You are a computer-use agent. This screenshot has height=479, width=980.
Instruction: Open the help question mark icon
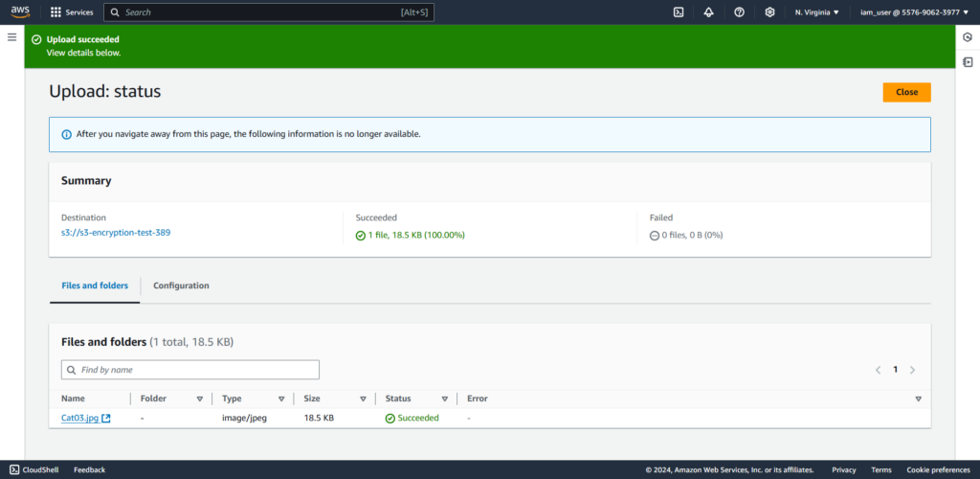(x=739, y=12)
